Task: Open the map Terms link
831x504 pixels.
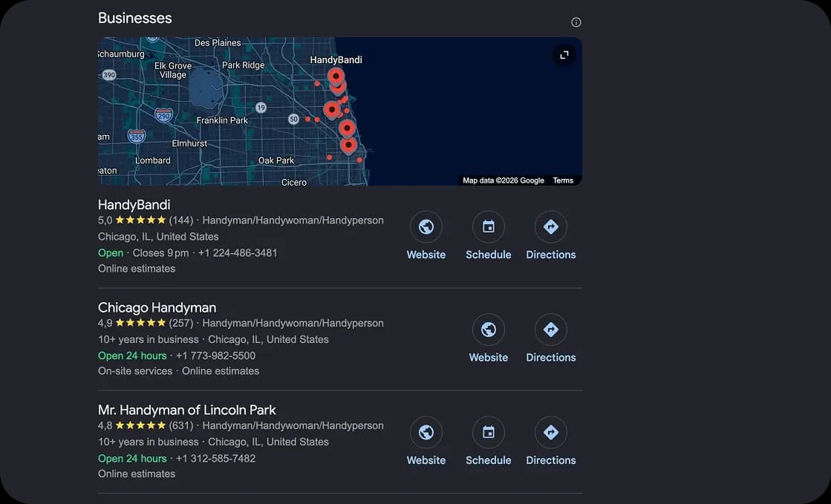Action: 563,180
